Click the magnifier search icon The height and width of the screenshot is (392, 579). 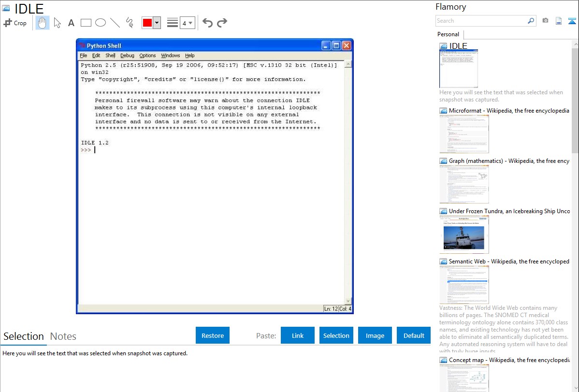point(531,21)
